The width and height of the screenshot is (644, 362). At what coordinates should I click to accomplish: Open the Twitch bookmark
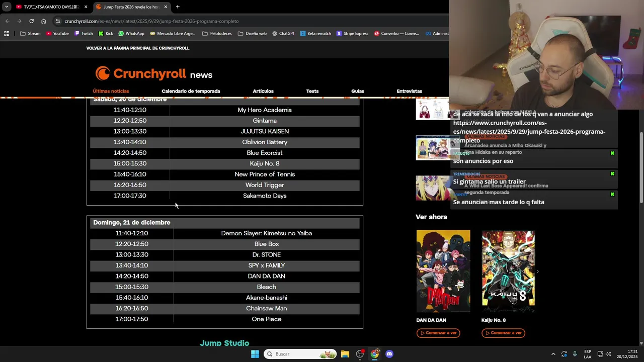click(84, 34)
